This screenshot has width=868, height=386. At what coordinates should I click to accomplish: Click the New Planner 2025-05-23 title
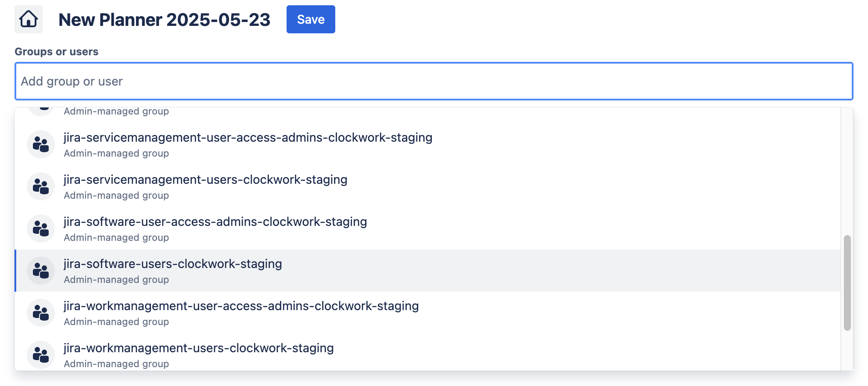point(164,20)
